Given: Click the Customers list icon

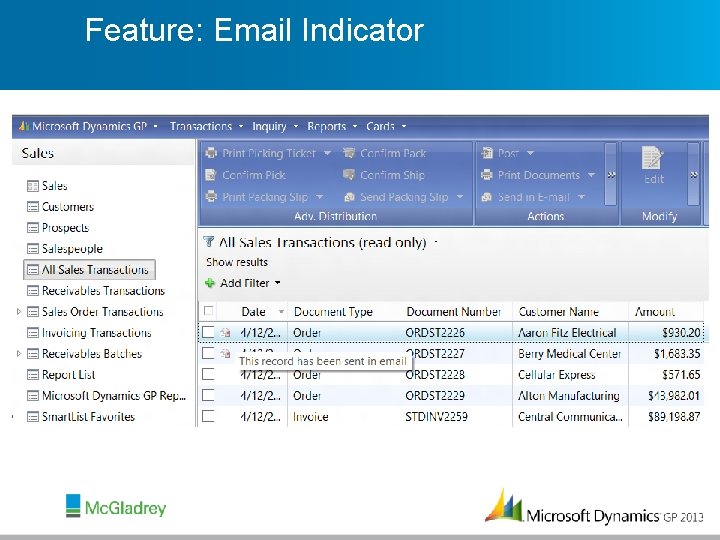Looking at the screenshot, I should coord(33,207).
